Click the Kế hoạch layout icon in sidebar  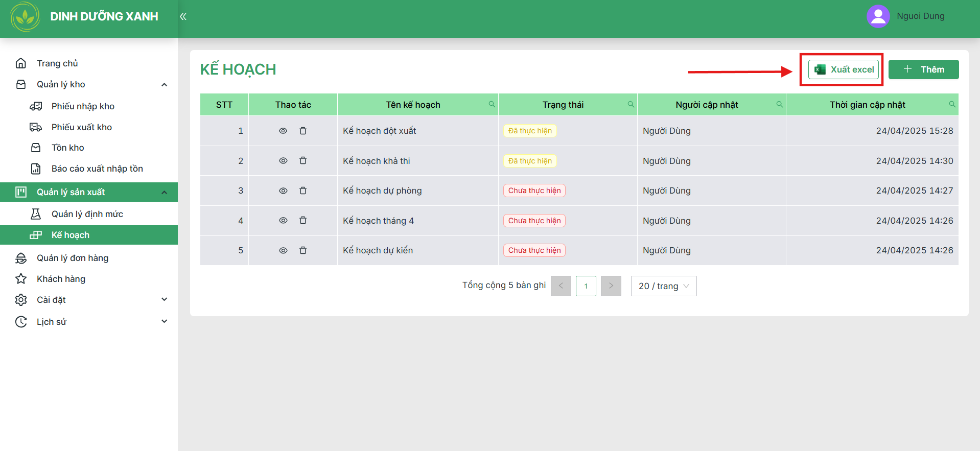(x=36, y=235)
